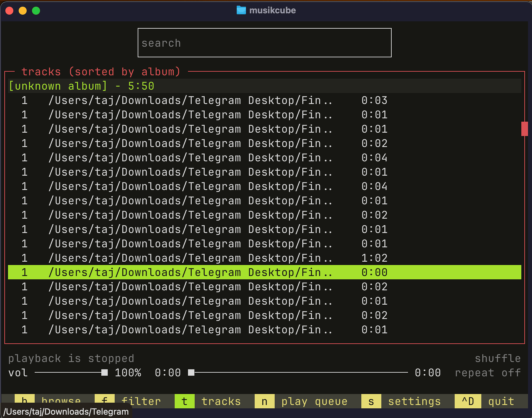Image resolution: width=532 pixels, height=418 pixels.
Task: Click the musikcube folder icon in title bar
Action: click(241, 10)
